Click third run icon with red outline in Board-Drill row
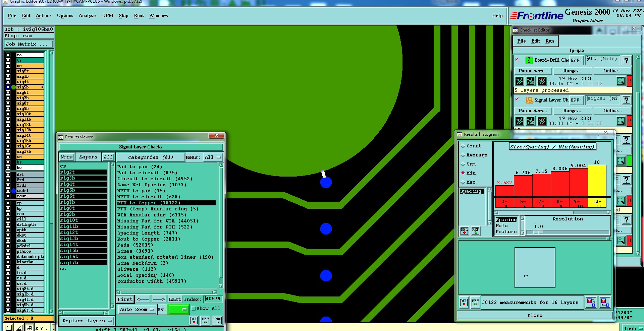The width and height of the screenshot is (644, 331). pos(542,81)
